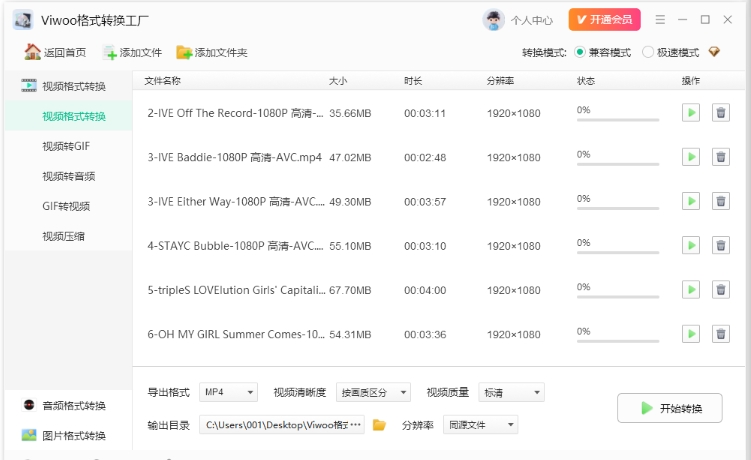The image size is (751, 460).
Task: Click the 大小 column header
Action: coord(338,80)
